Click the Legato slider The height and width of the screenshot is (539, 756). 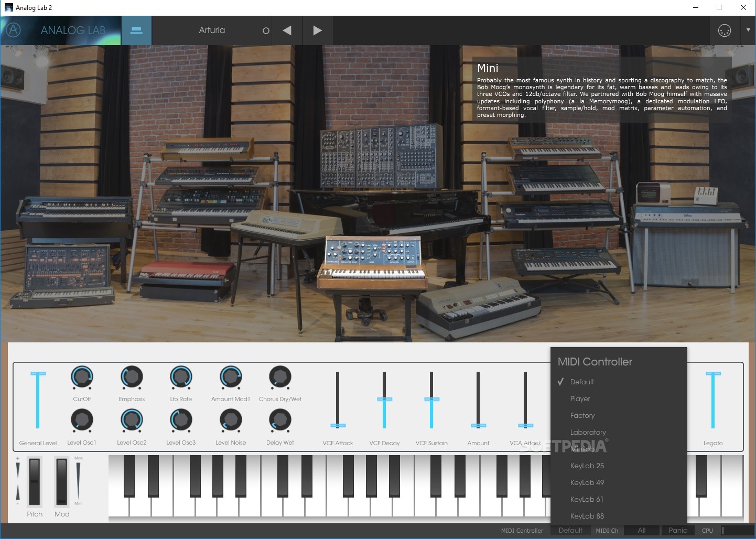(713, 400)
